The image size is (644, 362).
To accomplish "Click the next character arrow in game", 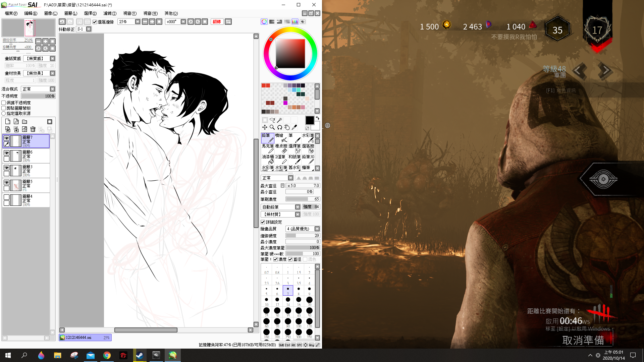I will [x=605, y=70].
